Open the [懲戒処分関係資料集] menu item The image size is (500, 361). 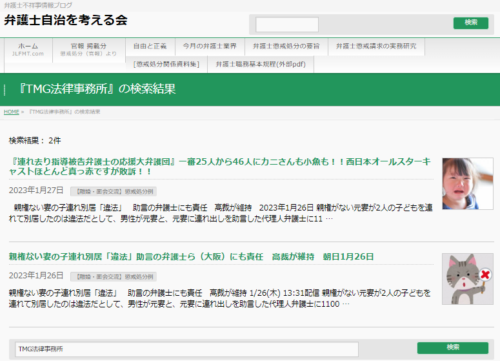point(166,64)
